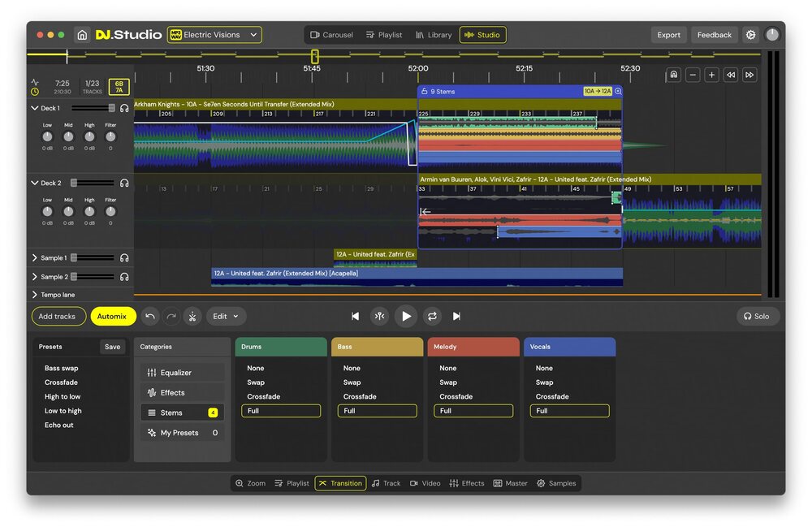This screenshot has height=527, width=812.
Task: Click the timeline zoom-in plus icon
Action: 711,75
